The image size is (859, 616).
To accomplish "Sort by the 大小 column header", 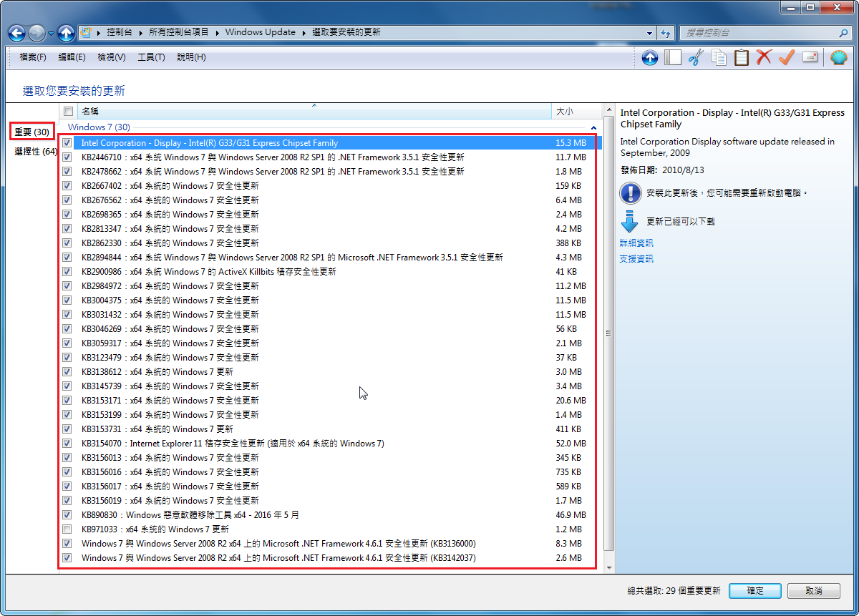I will click(577, 112).
